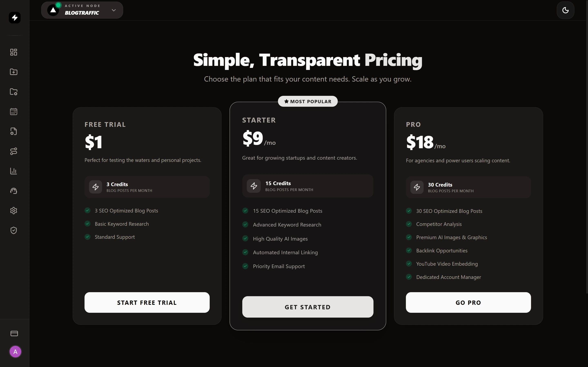
Task: Click the Most Popular badge
Action: point(307,101)
